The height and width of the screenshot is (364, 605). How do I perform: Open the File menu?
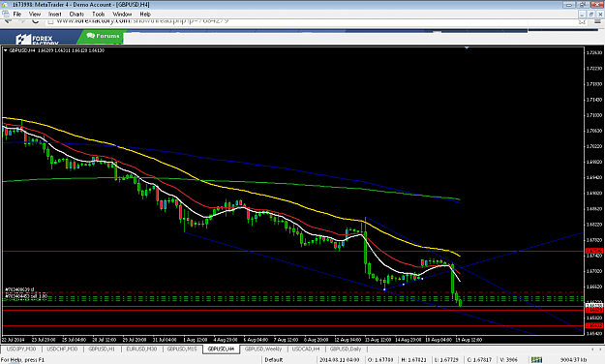pos(17,14)
